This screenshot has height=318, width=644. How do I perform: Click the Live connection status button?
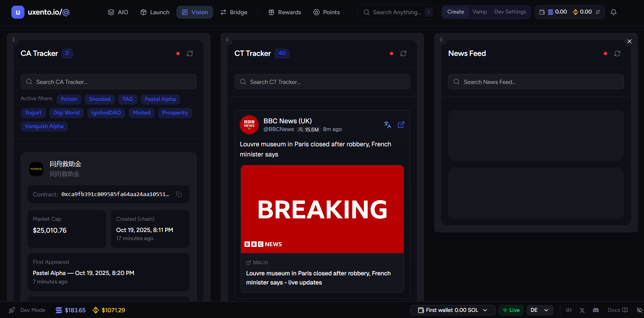(511, 310)
